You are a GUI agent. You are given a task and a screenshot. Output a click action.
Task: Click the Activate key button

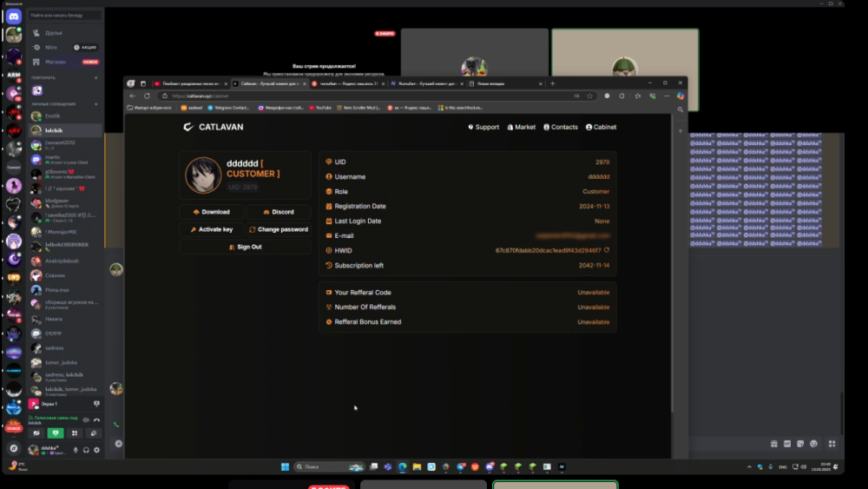[211, 229]
